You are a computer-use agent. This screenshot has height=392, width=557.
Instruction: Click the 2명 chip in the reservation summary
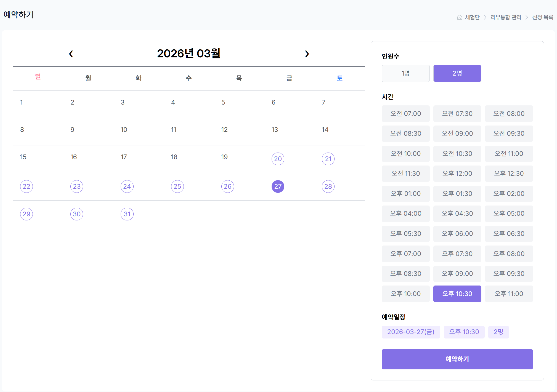click(498, 332)
